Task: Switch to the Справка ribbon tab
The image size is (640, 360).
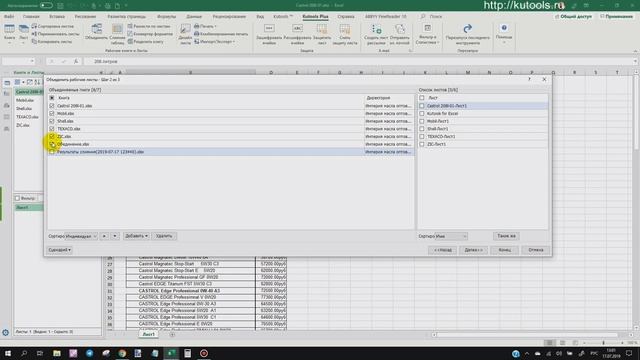Action: tap(346, 16)
